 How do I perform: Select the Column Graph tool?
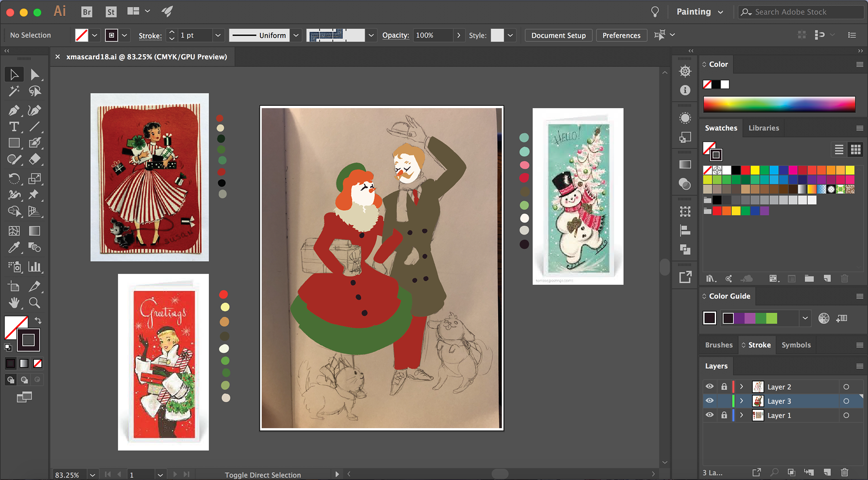point(34,267)
